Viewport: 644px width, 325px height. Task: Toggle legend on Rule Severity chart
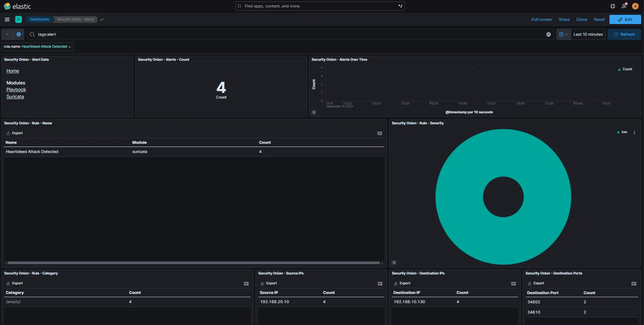coord(394,262)
